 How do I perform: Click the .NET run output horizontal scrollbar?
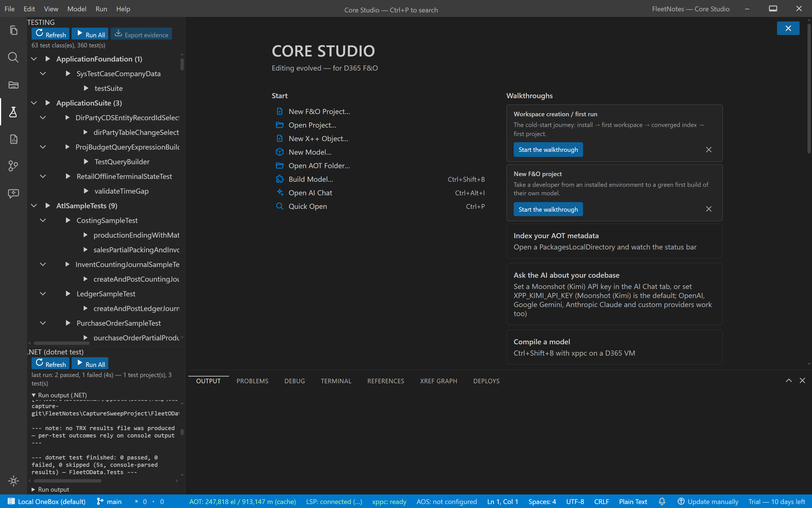[x=67, y=481]
